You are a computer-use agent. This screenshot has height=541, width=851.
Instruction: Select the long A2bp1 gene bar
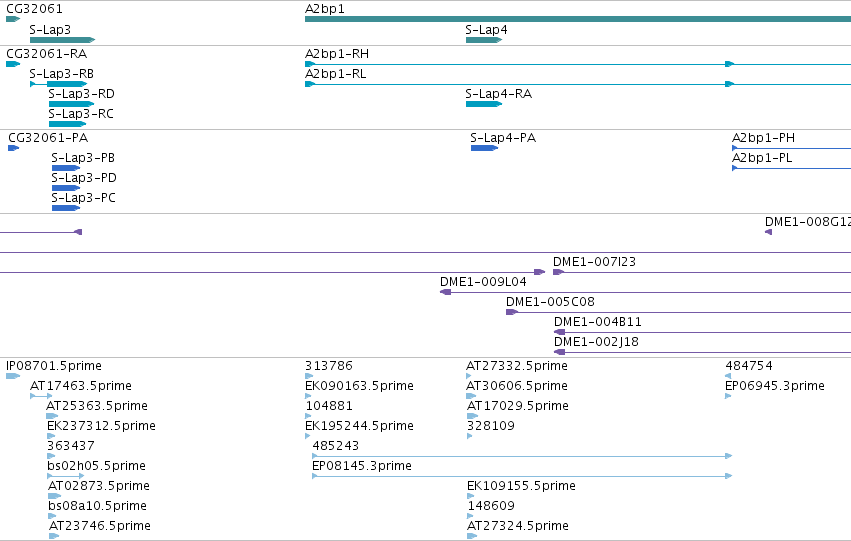point(578,19)
